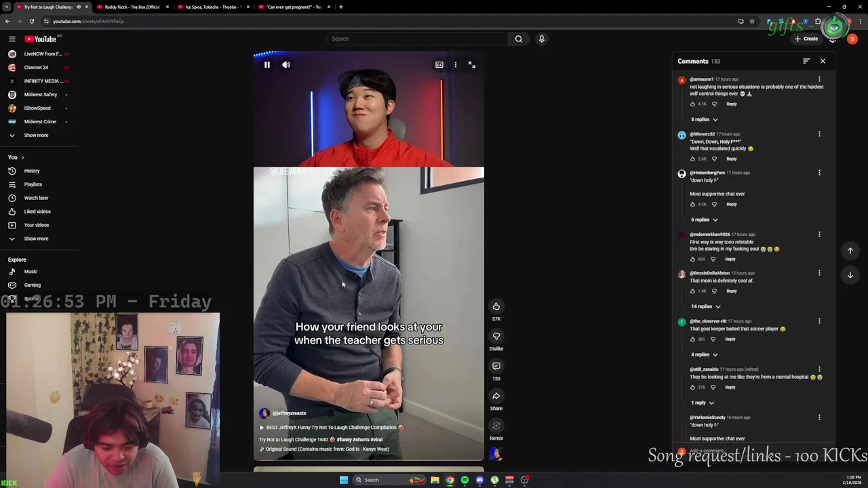
Task: Close the Comments panel
Action: (823, 61)
